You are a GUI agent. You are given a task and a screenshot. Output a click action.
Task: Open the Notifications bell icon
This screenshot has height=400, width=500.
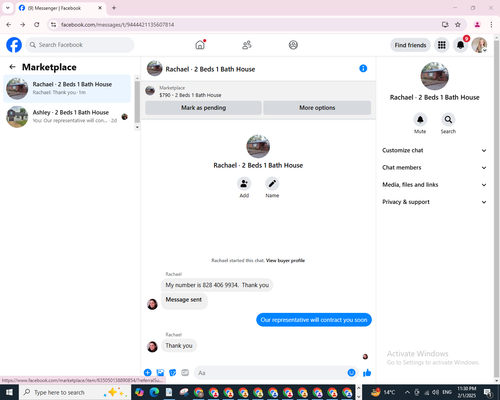[460, 45]
